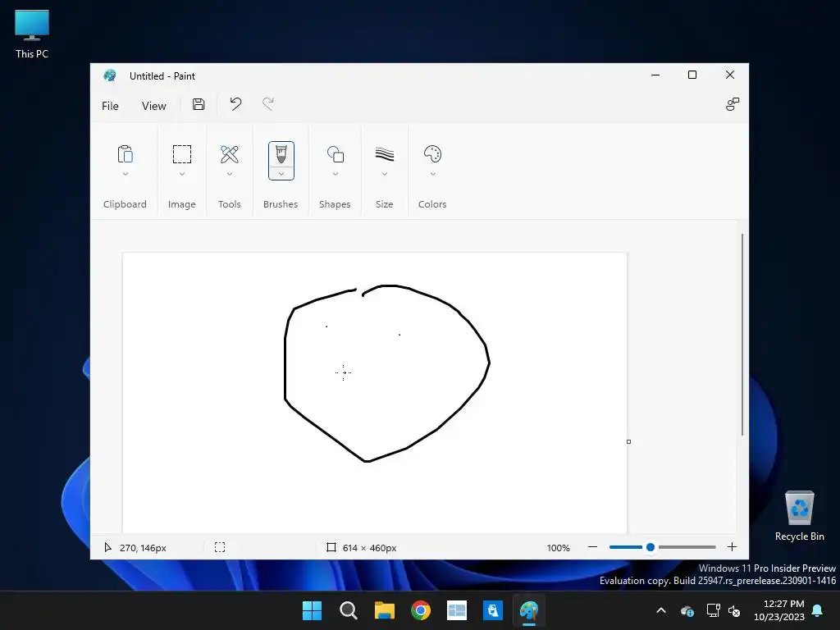Click the grayed Redo arrow
Viewport: 840px width, 630px height.
tap(268, 104)
